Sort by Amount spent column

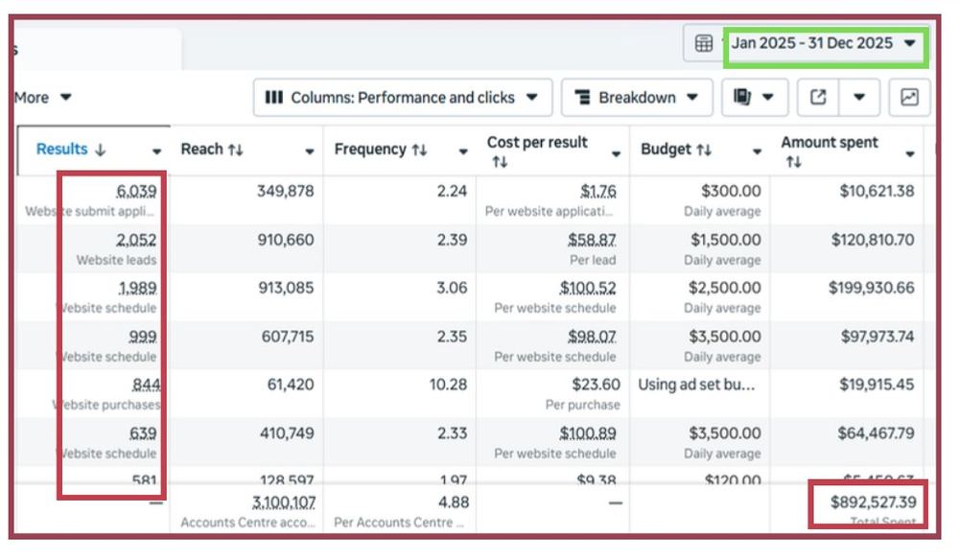[x=830, y=151]
